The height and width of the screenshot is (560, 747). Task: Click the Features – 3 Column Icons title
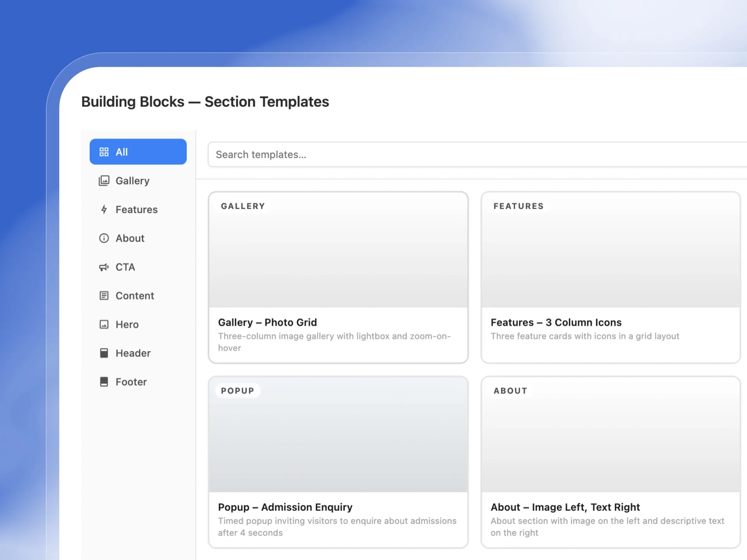[x=556, y=322]
